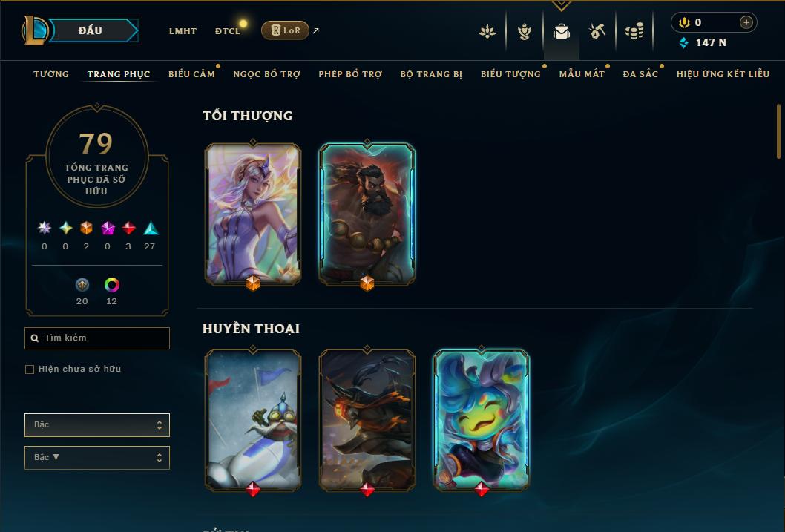The image size is (785, 532).
Task: Click the Tìm kiếm search field
Action: click(x=97, y=338)
